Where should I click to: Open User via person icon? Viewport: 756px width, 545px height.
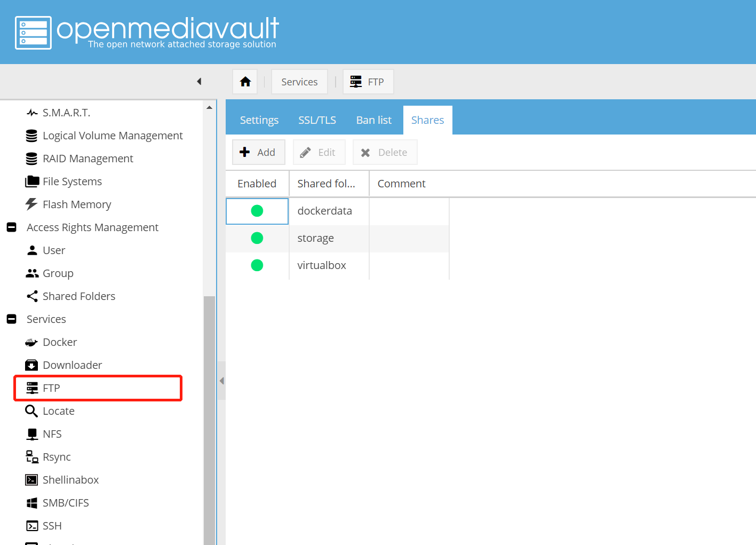(32, 250)
